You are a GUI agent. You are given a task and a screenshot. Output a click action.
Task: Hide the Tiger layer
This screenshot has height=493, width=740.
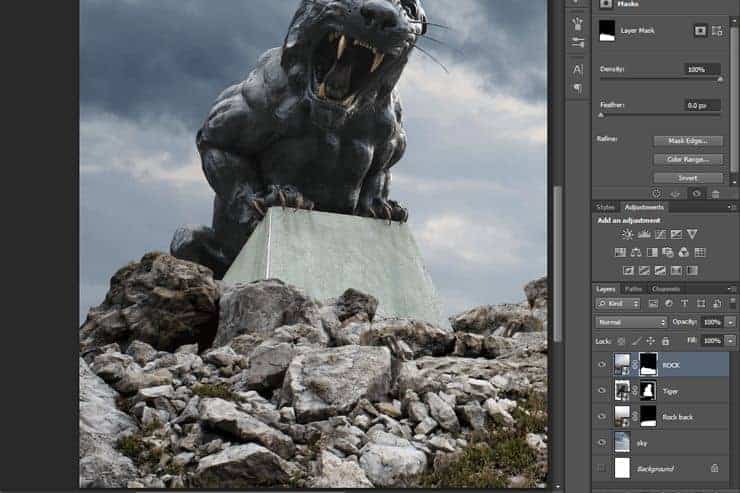[x=602, y=391]
